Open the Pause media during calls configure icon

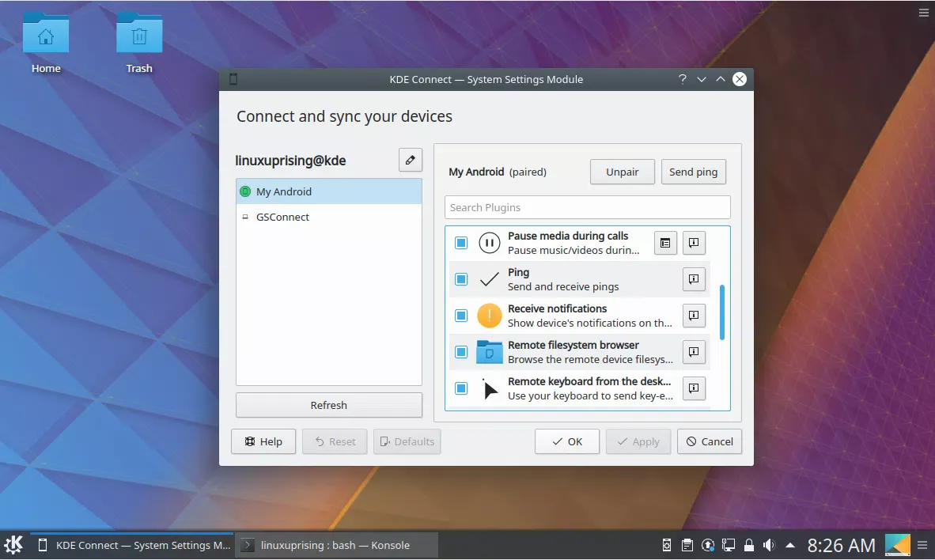point(664,243)
